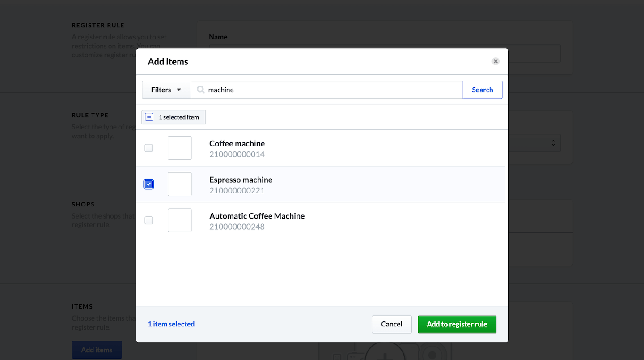Click Cancel to dismiss the dialog
The width and height of the screenshot is (644, 360).
pos(391,324)
